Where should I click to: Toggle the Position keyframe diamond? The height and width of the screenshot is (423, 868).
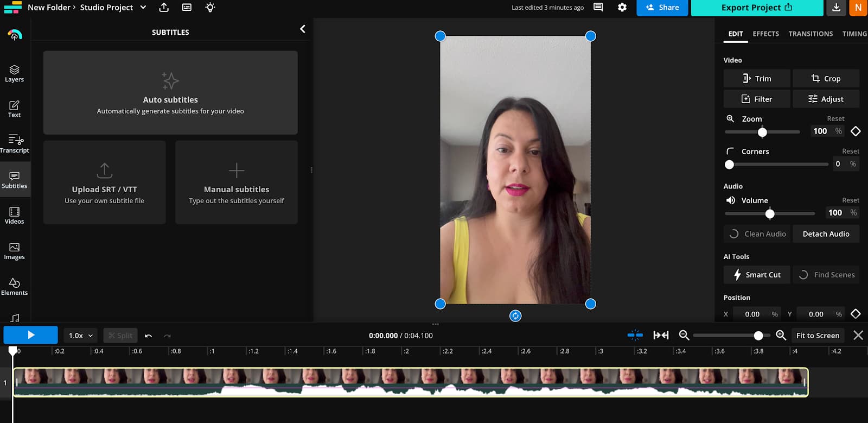point(856,314)
